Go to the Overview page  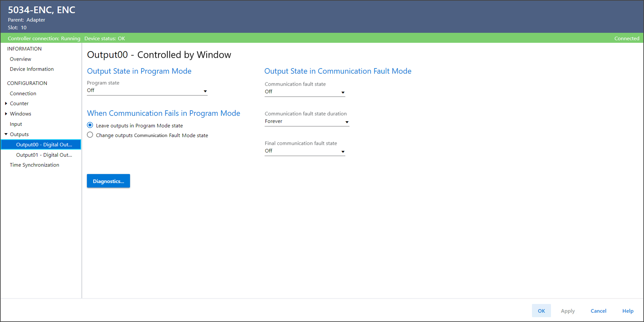point(20,59)
